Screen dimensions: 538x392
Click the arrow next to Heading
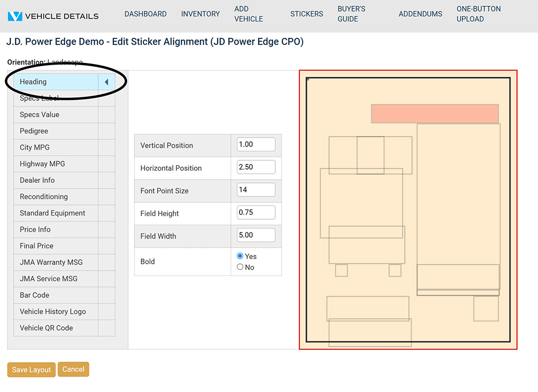tap(106, 82)
